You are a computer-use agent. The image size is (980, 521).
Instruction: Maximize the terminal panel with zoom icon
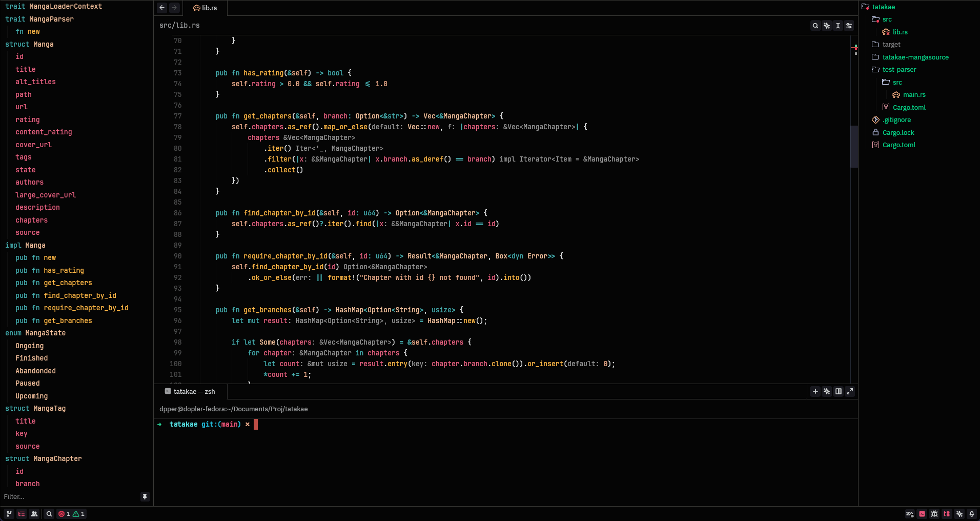click(850, 391)
